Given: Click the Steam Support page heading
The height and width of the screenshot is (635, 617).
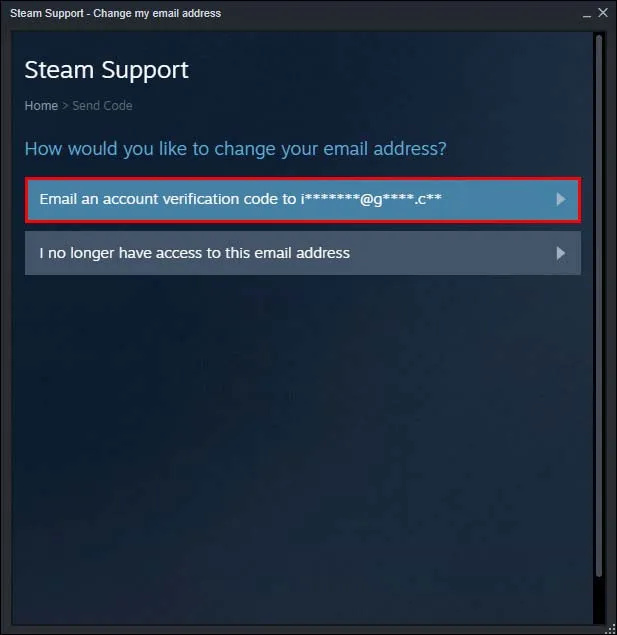Looking at the screenshot, I should pyautogui.click(x=106, y=70).
